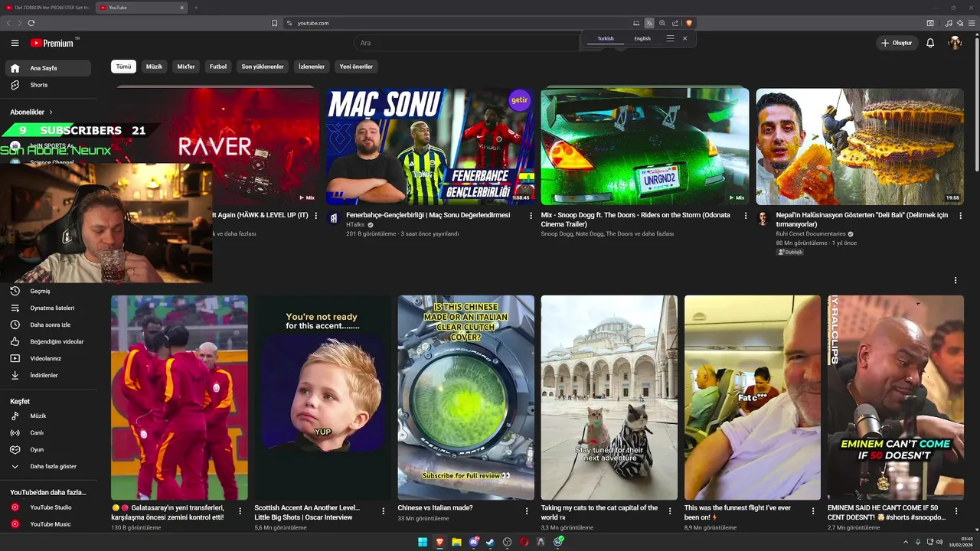This screenshot has width=980, height=551.
Task: Reload the page
Action: [x=31, y=23]
